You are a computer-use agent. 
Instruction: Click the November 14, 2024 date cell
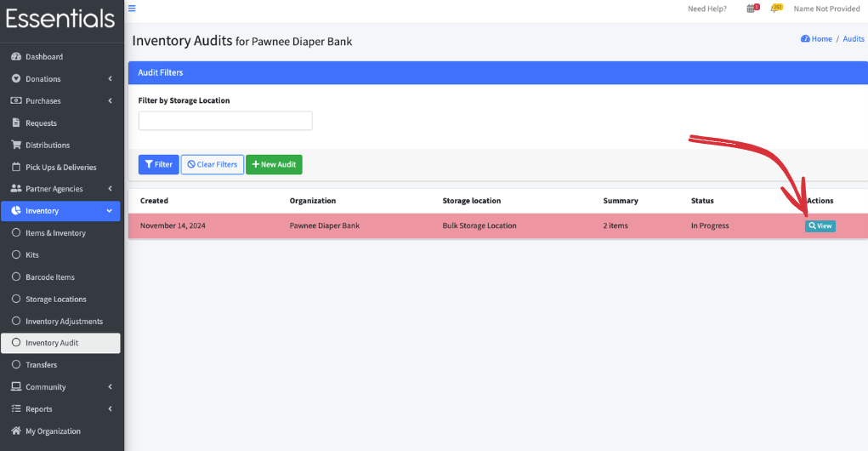tap(173, 225)
